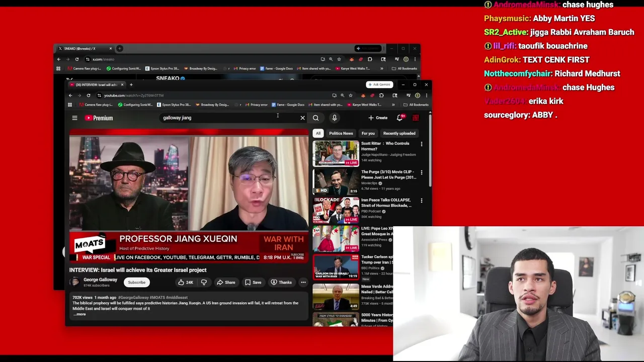The image size is (644, 362).
Task: Open options for Iran Peace Talks video
Action: click(422, 200)
